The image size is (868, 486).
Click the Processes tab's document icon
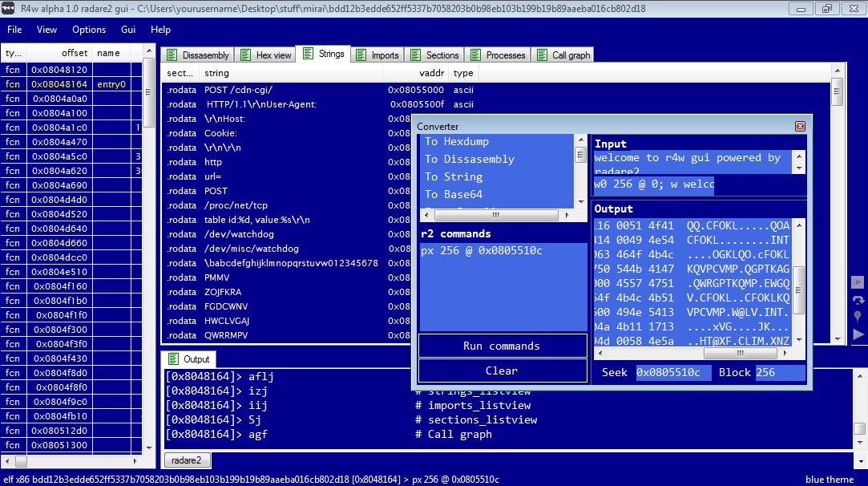475,55
